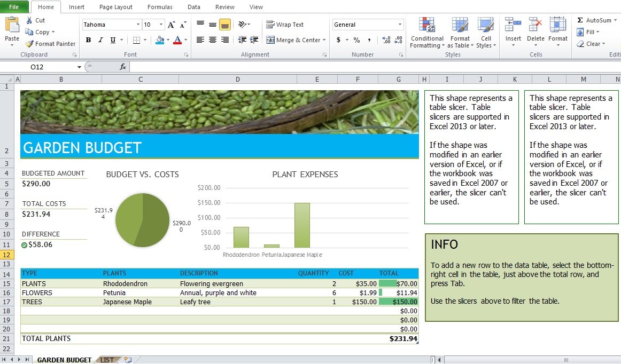Open the Tahoma font name dropdown

coord(138,25)
